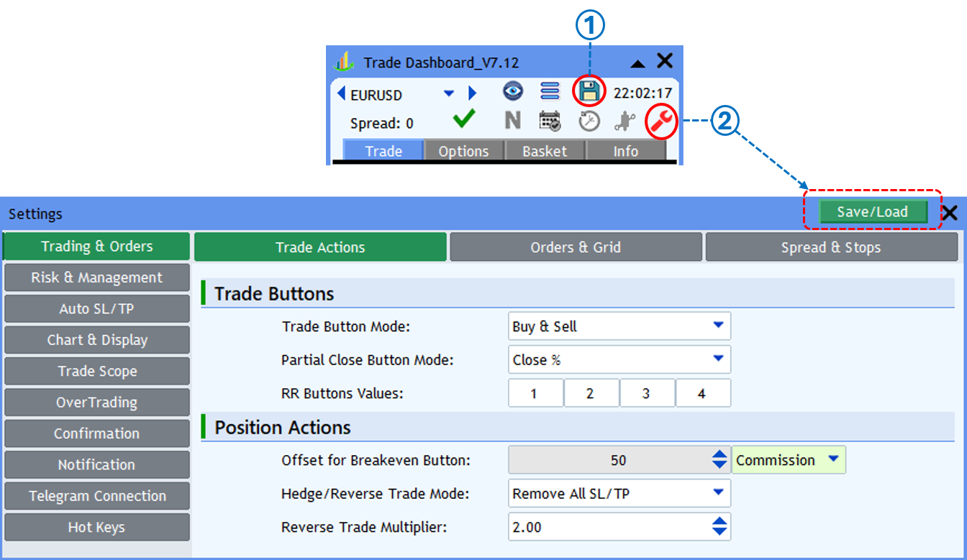
Task: Open the Chart & Display section
Action: click(x=96, y=340)
